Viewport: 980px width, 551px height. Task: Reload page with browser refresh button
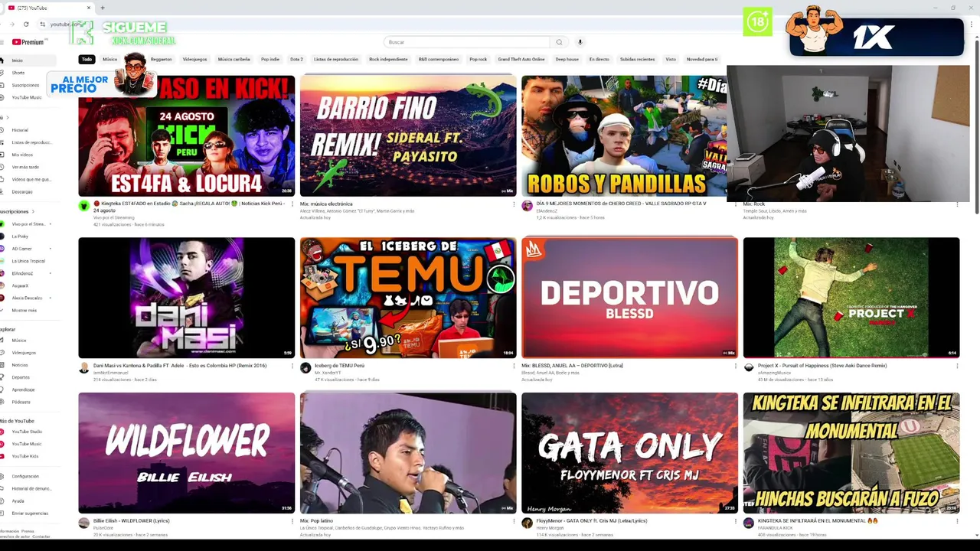26,24
